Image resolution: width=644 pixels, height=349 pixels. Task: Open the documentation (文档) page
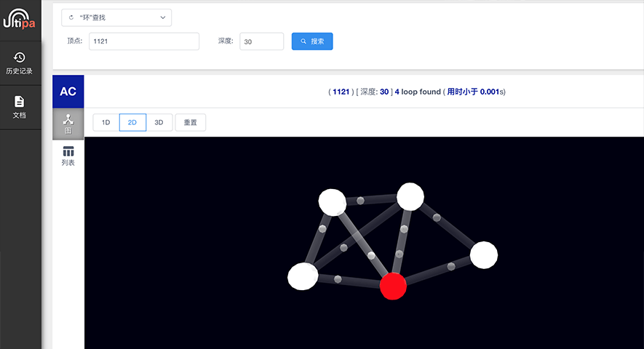20,107
